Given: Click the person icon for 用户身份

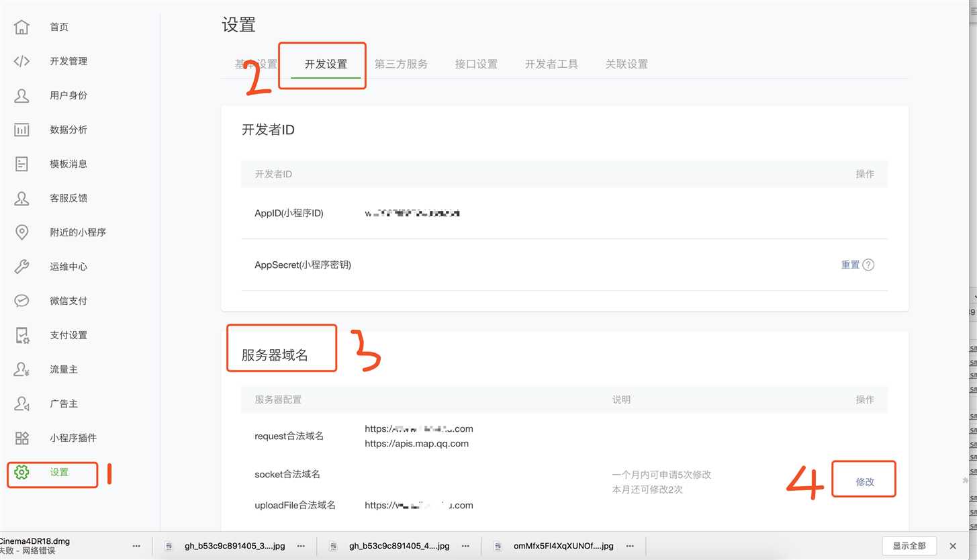Looking at the screenshot, I should [x=21, y=95].
